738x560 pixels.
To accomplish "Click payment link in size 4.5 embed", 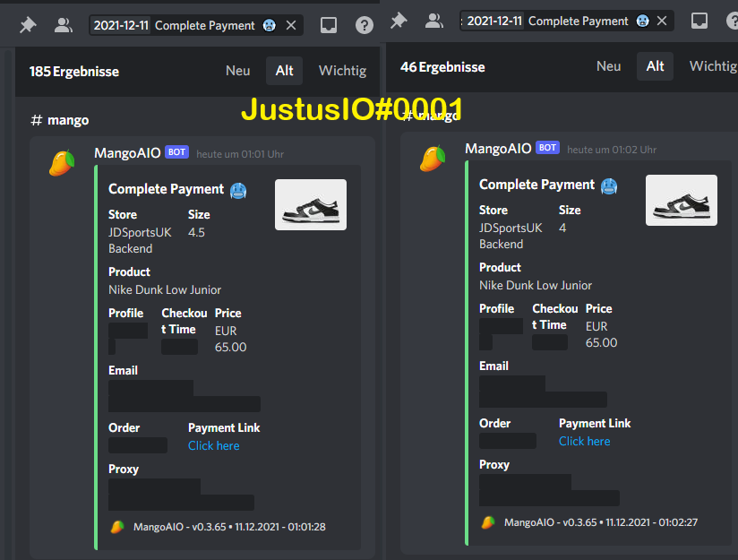I will pyautogui.click(x=214, y=445).
